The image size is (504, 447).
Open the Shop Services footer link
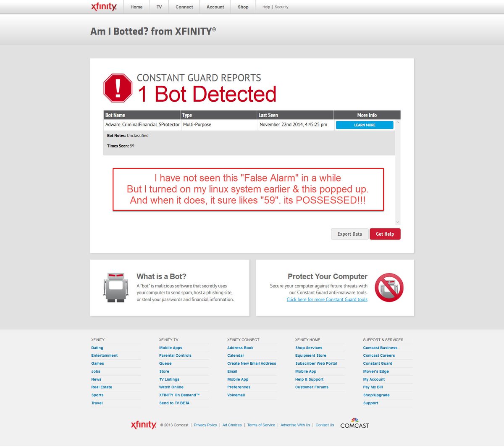pos(309,348)
